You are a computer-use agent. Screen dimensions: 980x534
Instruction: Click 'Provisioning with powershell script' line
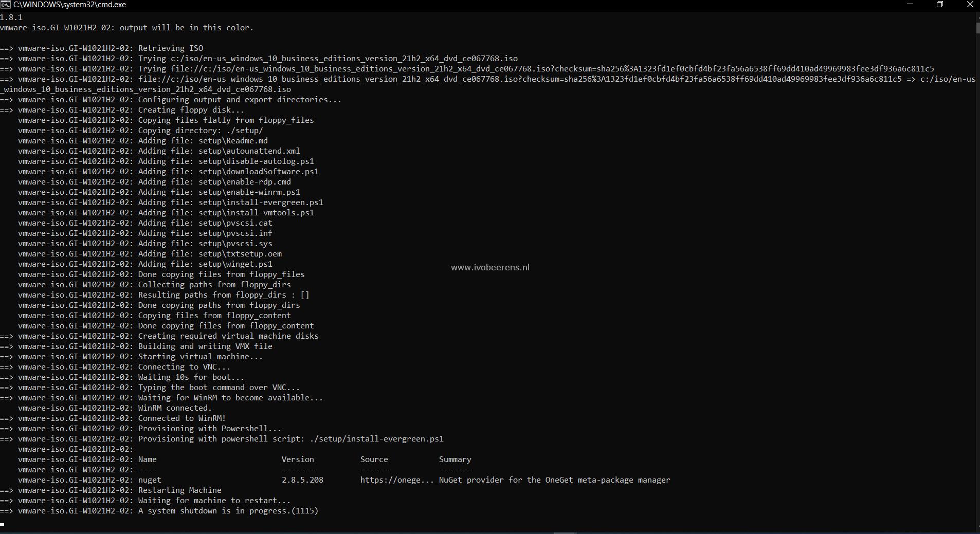click(291, 439)
